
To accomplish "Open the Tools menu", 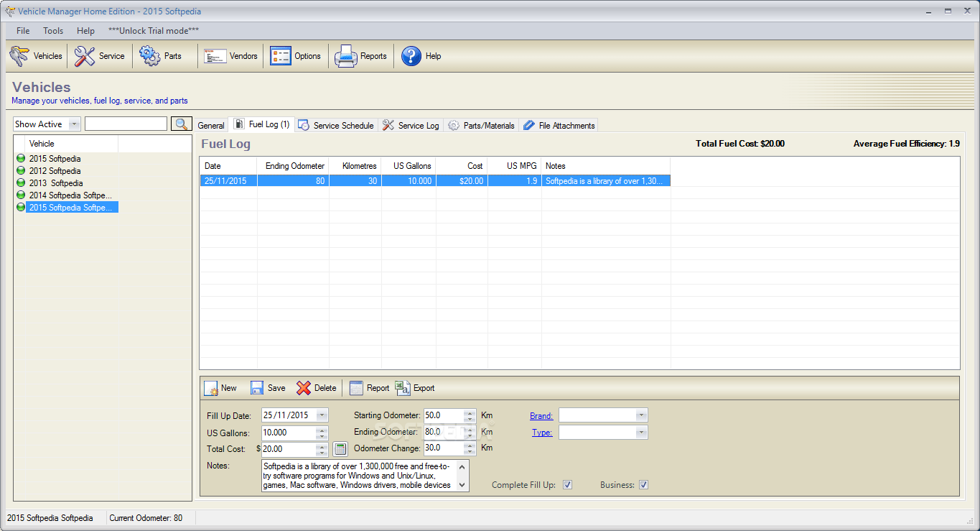I will point(52,30).
